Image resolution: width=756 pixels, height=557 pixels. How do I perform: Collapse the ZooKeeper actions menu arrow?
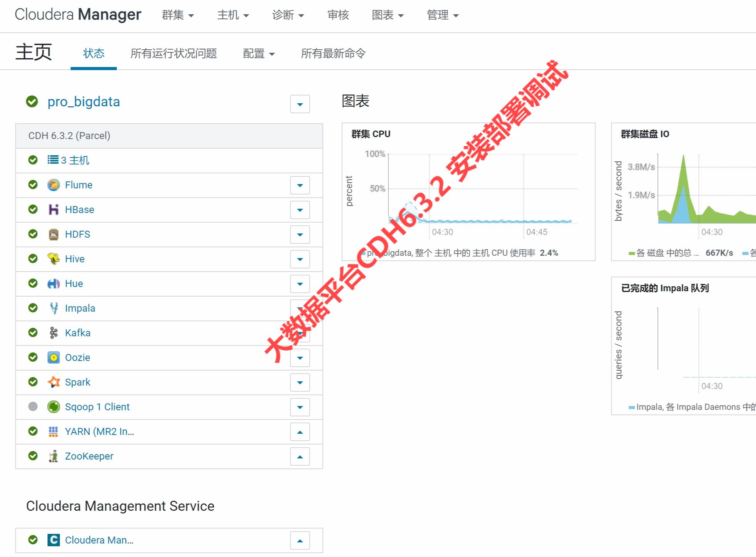pos(300,456)
